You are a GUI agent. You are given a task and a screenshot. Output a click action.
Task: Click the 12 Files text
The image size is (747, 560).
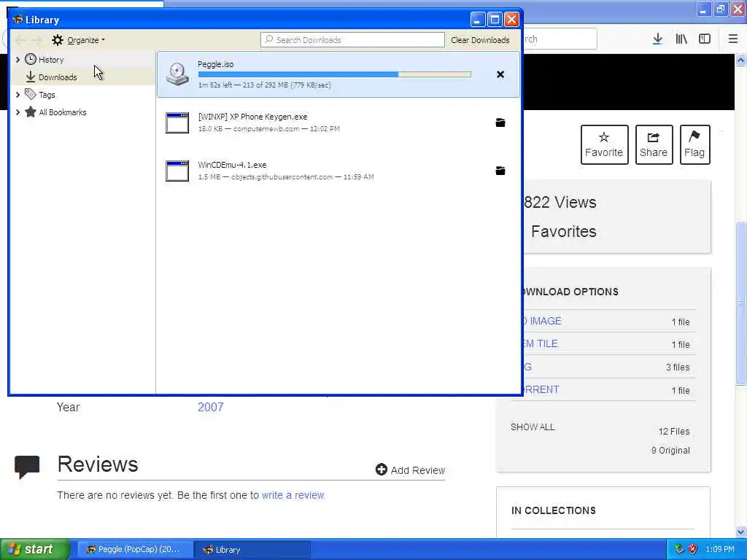coord(674,432)
